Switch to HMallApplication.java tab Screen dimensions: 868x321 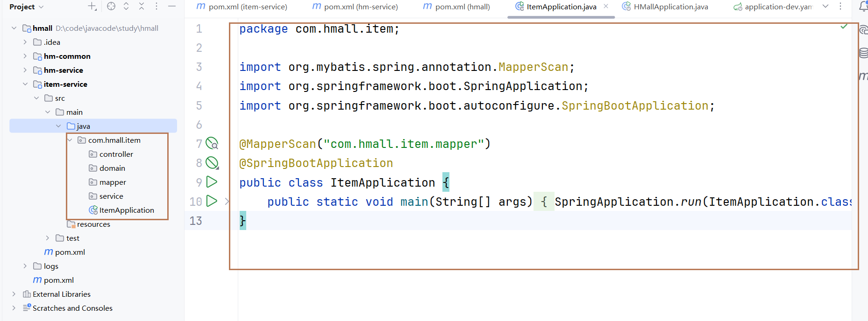(x=665, y=7)
